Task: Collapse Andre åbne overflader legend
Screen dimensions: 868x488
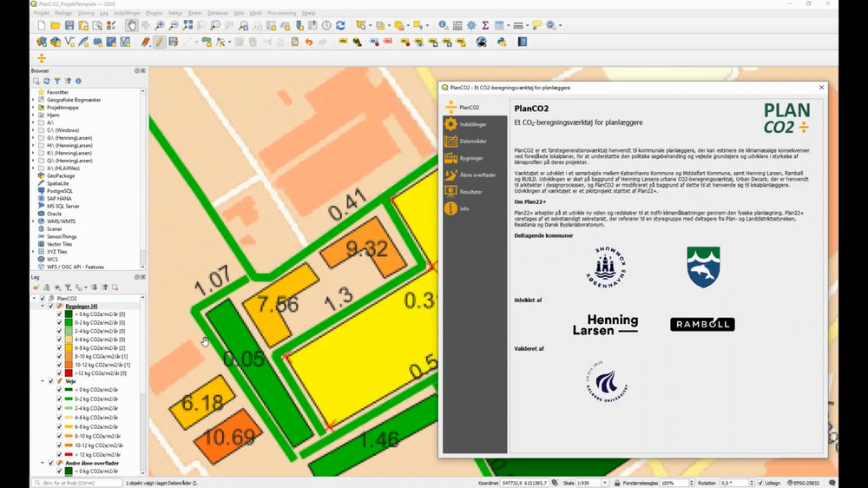Action: (x=43, y=463)
